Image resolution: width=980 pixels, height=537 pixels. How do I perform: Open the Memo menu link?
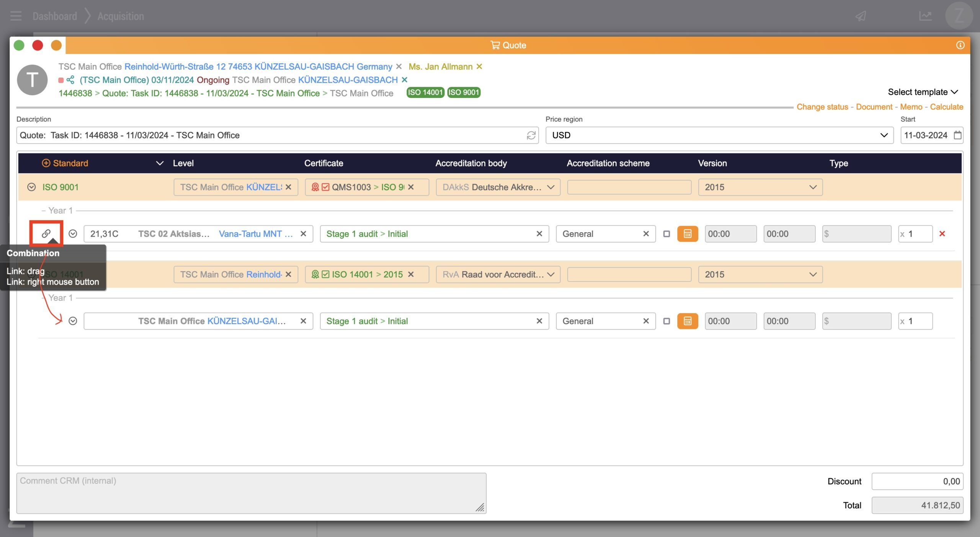(911, 107)
